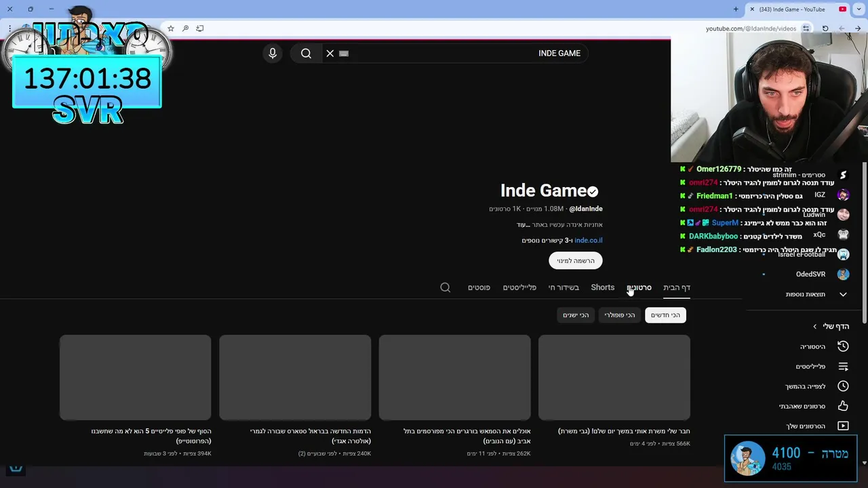Click the zoom magnifier icon in address bar
This screenshot has width=868, height=488.
click(185, 28)
